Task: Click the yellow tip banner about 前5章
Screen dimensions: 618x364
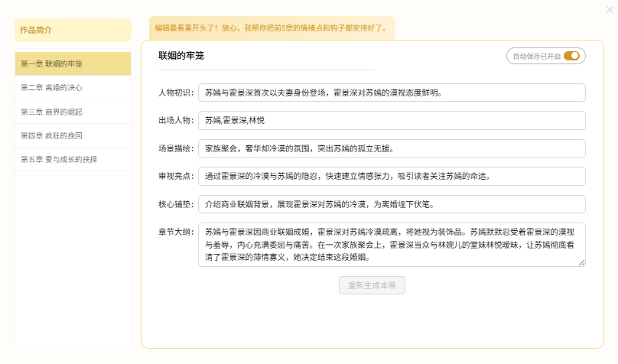Action: click(x=272, y=28)
